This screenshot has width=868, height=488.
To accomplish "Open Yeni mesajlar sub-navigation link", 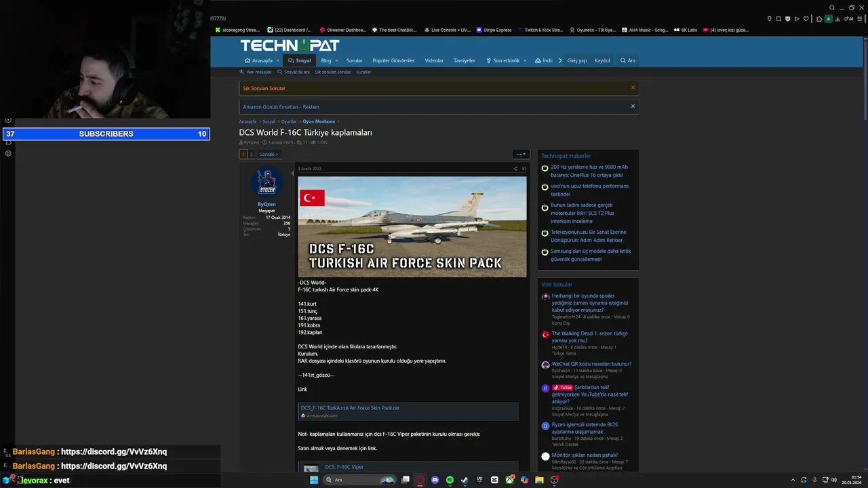I will pyautogui.click(x=256, y=72).
